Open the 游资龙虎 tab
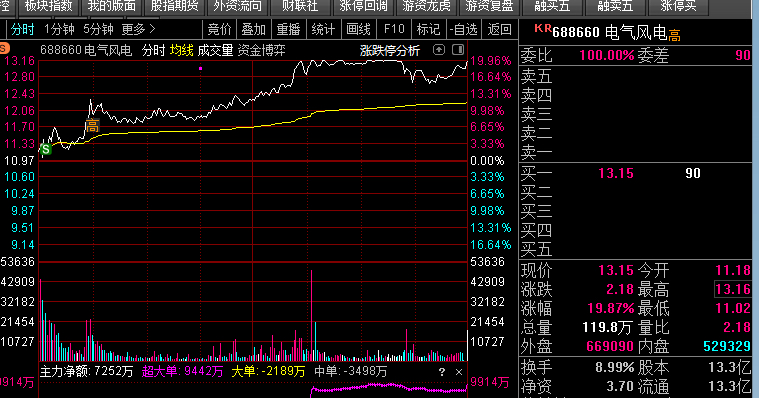 click(426, 6)
